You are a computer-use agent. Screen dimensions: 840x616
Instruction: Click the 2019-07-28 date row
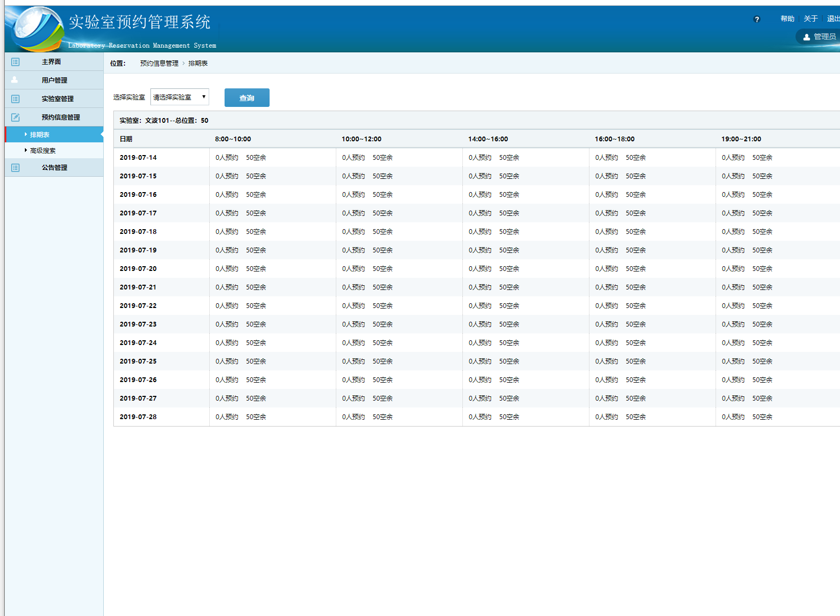point(138,417)
